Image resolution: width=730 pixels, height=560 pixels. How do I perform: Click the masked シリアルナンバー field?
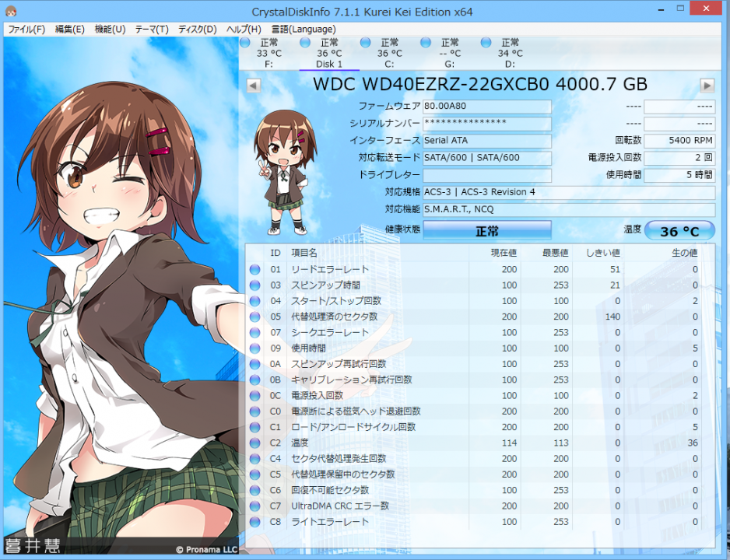click(487, 123)
